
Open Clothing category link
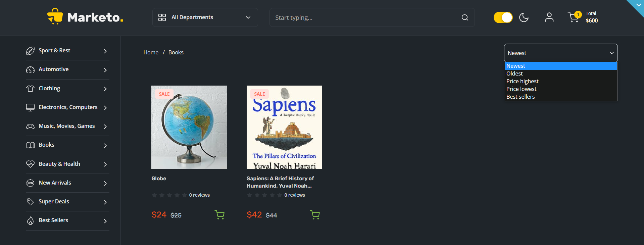49,88
